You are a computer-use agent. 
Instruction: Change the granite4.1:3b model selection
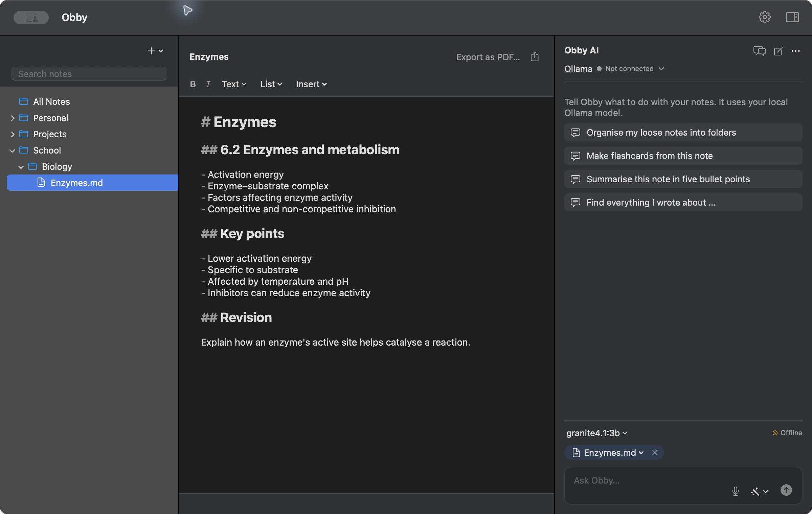click(x=597, y=433)
